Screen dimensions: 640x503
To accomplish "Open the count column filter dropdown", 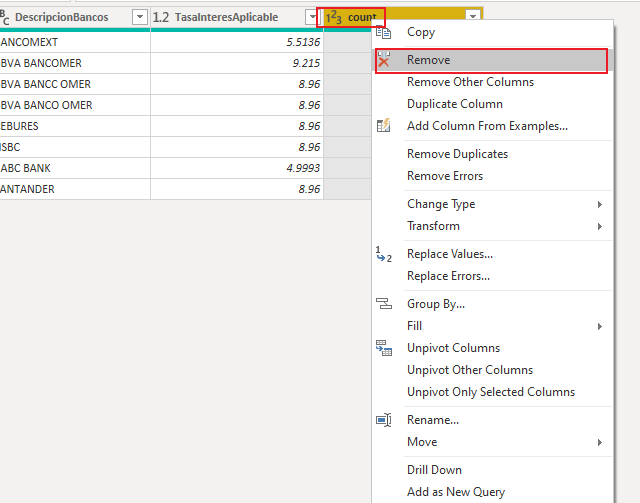I will tap(473, 16).
